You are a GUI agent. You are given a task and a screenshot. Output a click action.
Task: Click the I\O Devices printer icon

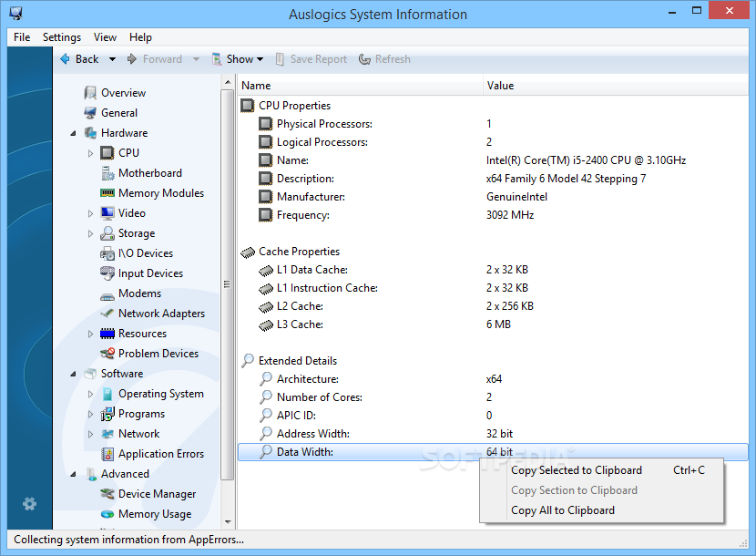coord(107,253)
